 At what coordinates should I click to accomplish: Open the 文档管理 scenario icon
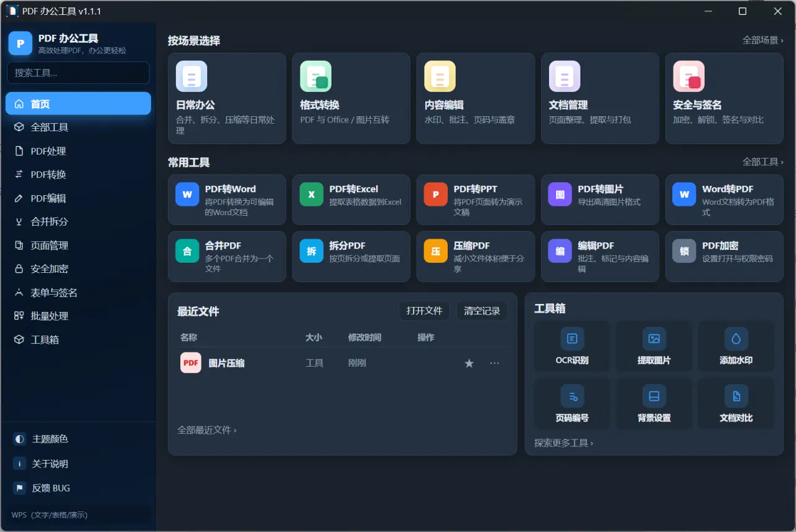(565, 76)
